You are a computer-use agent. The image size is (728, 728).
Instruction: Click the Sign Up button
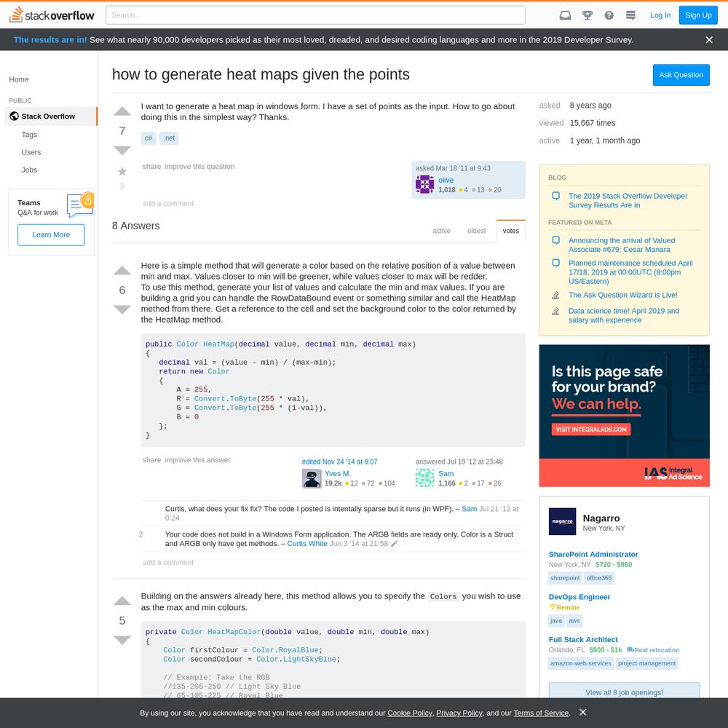(x=698, y=15)
